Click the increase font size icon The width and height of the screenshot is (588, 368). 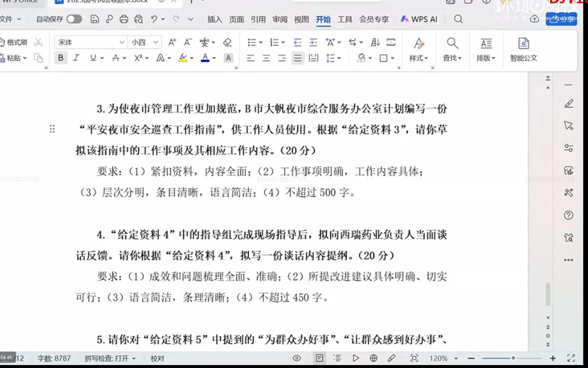172,42
